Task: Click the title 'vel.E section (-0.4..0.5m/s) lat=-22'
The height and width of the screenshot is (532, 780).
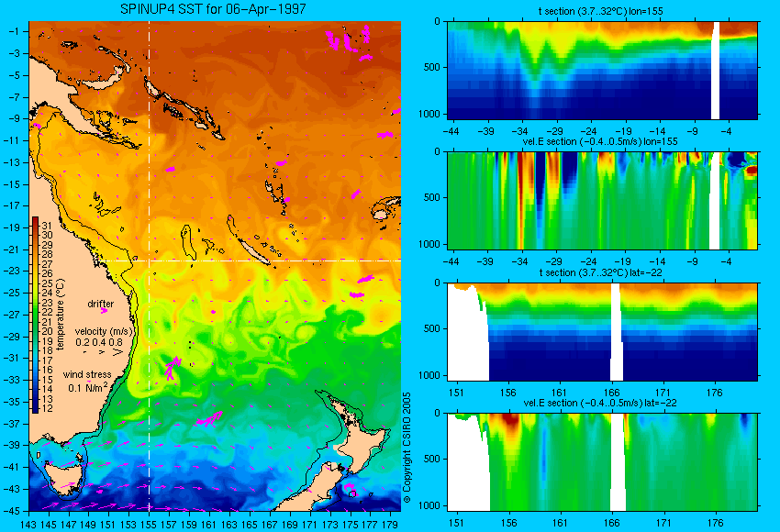Action: pos(600,403)
